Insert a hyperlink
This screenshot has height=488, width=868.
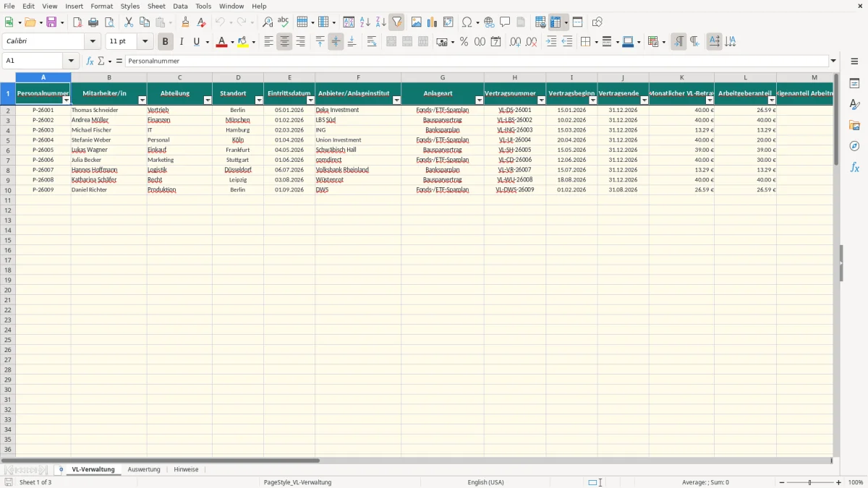click(x=489, y=22)
